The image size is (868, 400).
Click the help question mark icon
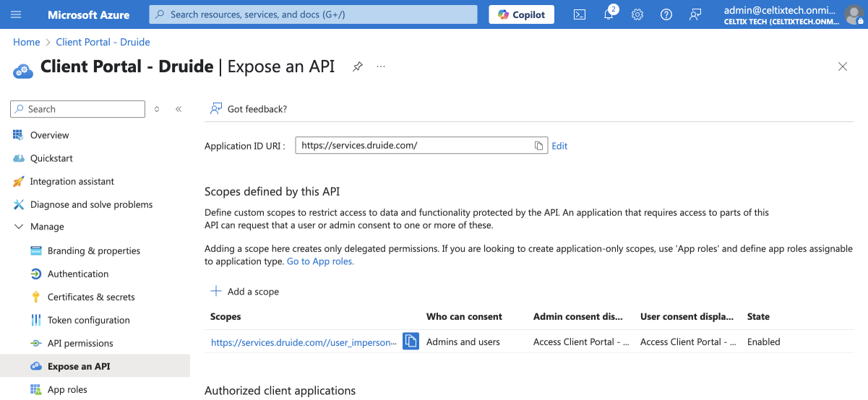pyautogui.click(x=666, y=14)
